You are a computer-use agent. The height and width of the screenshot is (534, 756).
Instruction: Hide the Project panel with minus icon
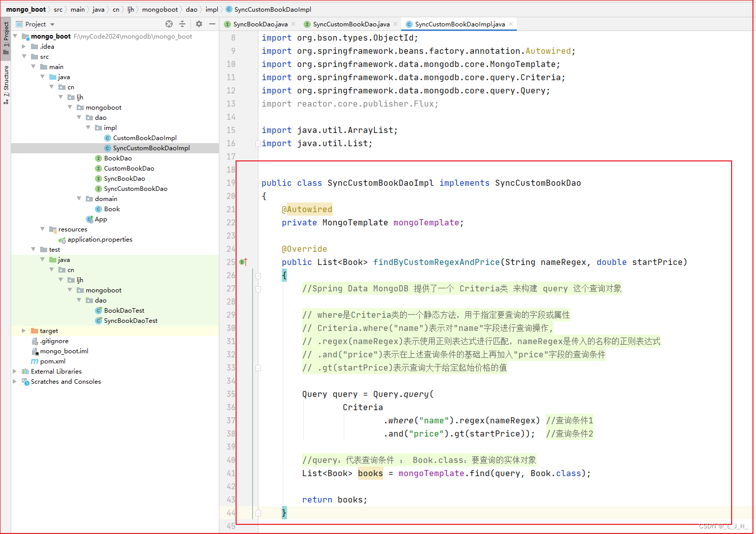(x=212, y=24)
